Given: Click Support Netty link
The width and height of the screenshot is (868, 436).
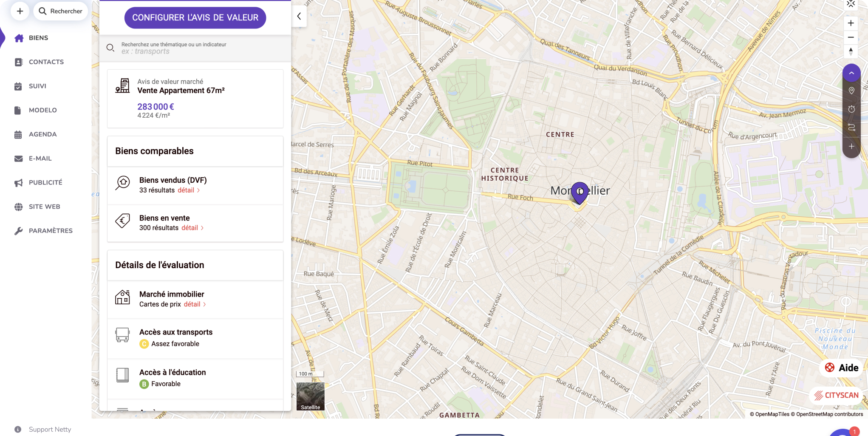Looking at the screenshot, I should click(50, 429).
